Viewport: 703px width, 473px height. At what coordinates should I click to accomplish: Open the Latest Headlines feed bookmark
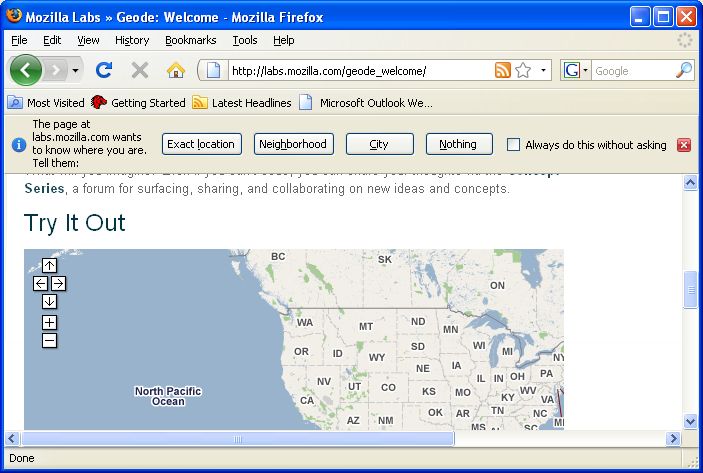[x=242, y=103]
